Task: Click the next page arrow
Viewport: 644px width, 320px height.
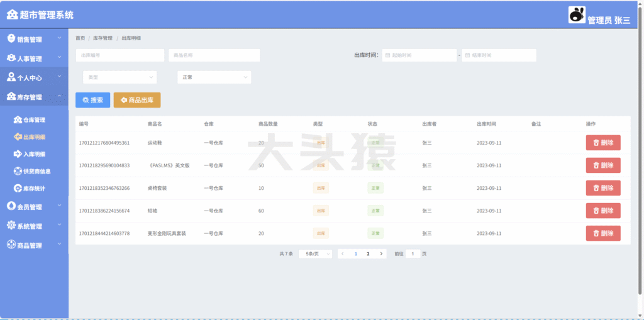Action: [x=381, y=254]
